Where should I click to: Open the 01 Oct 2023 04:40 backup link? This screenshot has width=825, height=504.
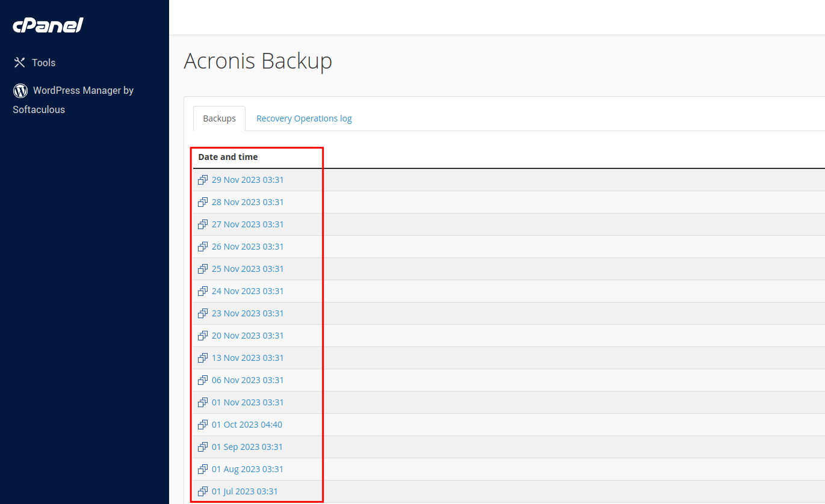coord(247,425)
